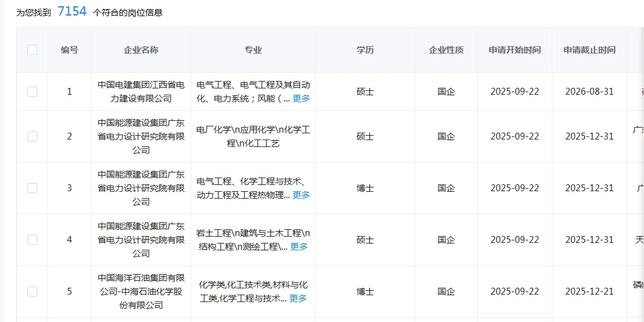This screenshot has width=644, height=322.
Task: Check the box for row 2
Action: [32, 136]
